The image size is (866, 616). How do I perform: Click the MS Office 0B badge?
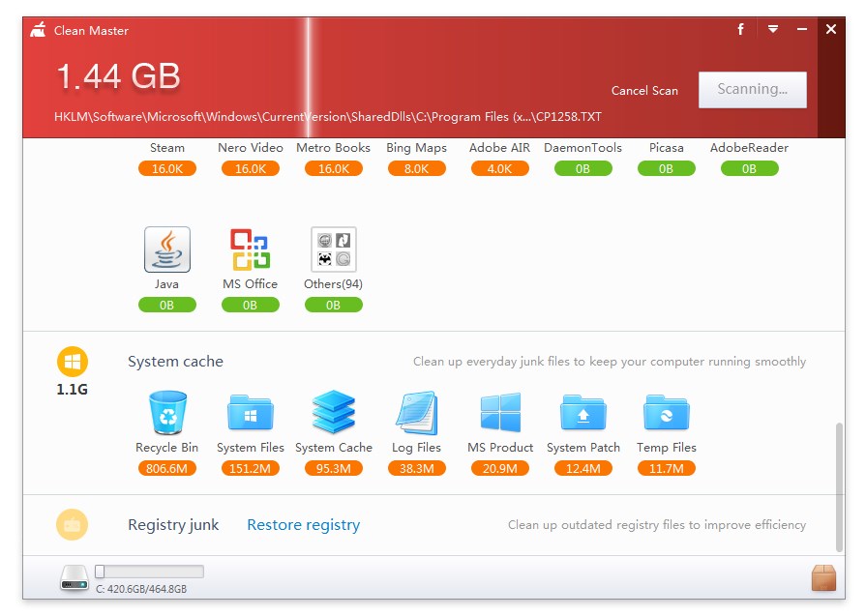251,305
